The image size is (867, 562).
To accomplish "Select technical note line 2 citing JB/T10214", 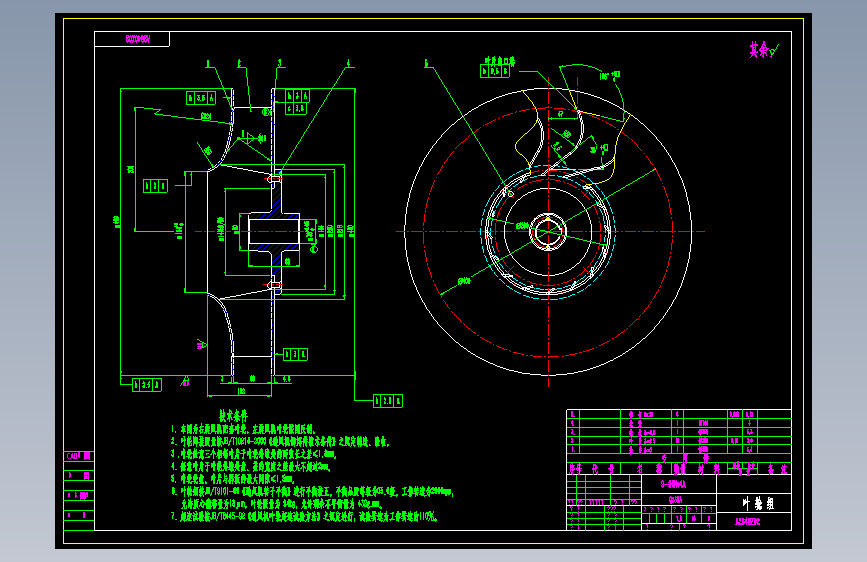I will click(280, 441).
